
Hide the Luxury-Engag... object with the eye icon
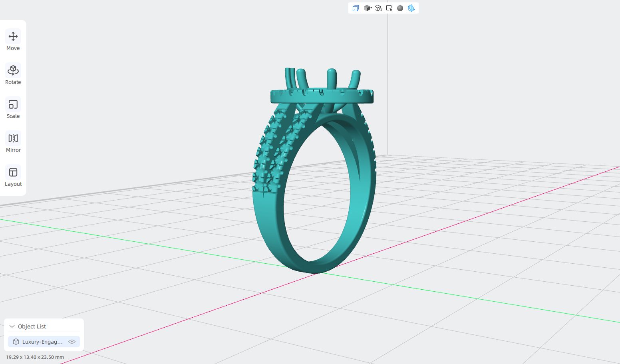[72, 342]
